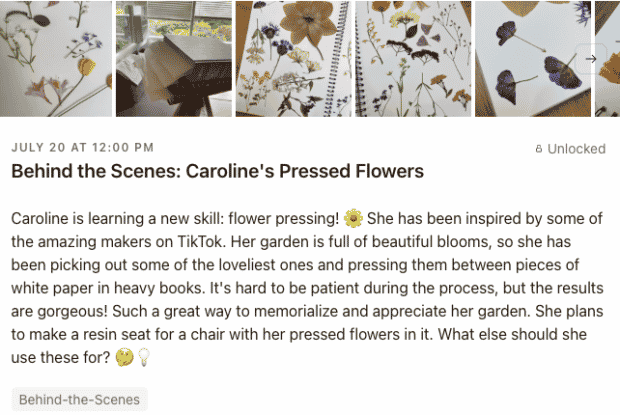The height and width of the screenshot is (415, 620).
Task: Click the July 20 at 12:00 PM timestamp
Action: click(83, 147)
